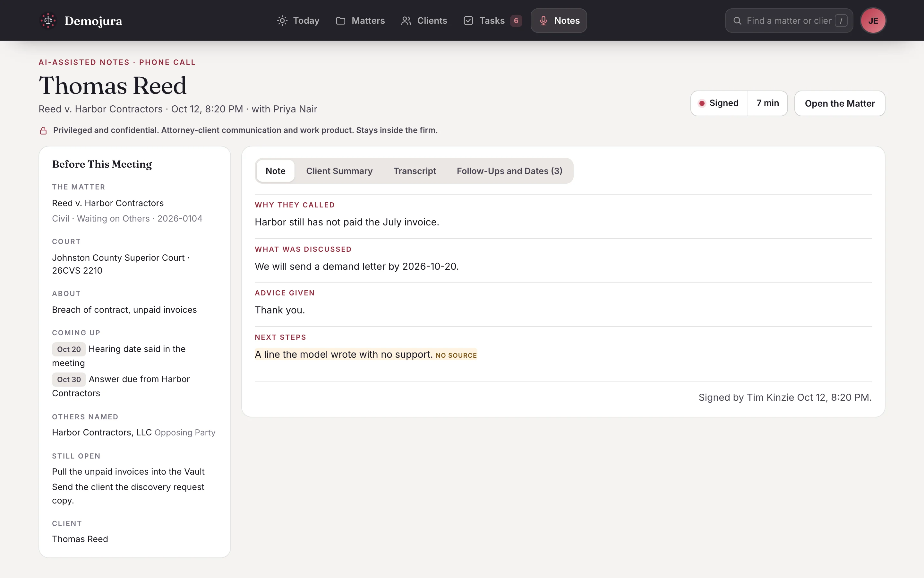Click the sun icon beside Today
This screenshot has height=578, width=924.
[282, 21]
